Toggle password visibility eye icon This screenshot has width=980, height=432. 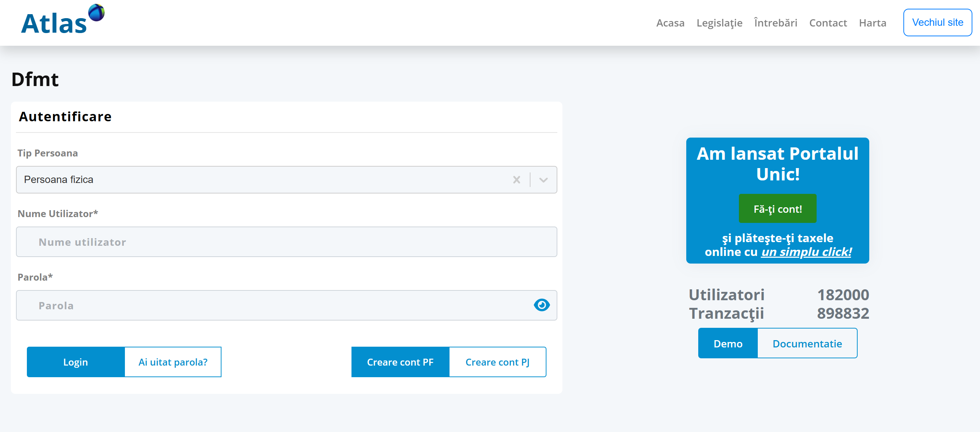(x=541, y=305)
